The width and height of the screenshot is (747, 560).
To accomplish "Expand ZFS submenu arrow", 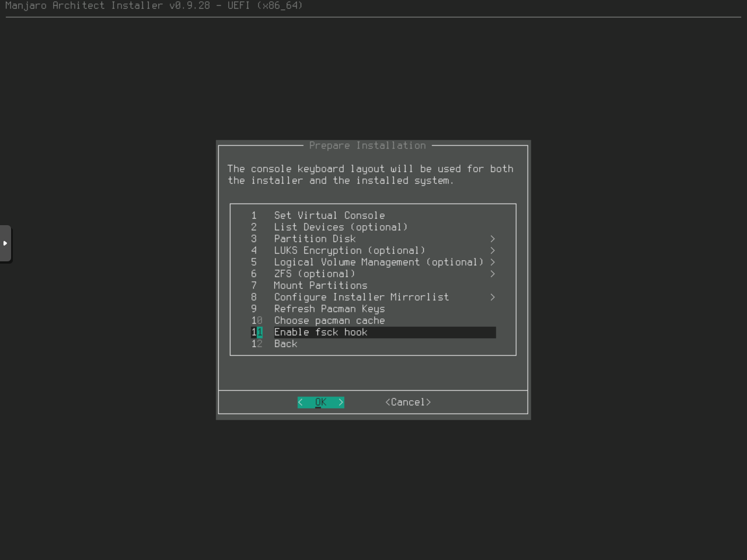I will (x=493, y=274).
